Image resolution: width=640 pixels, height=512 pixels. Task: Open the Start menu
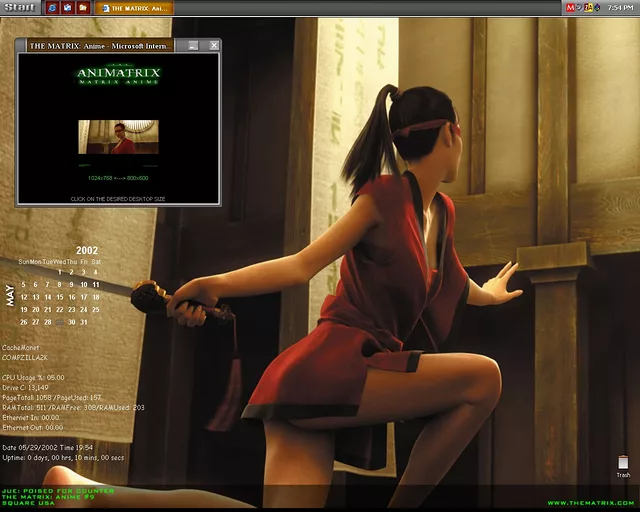point(19,7)
